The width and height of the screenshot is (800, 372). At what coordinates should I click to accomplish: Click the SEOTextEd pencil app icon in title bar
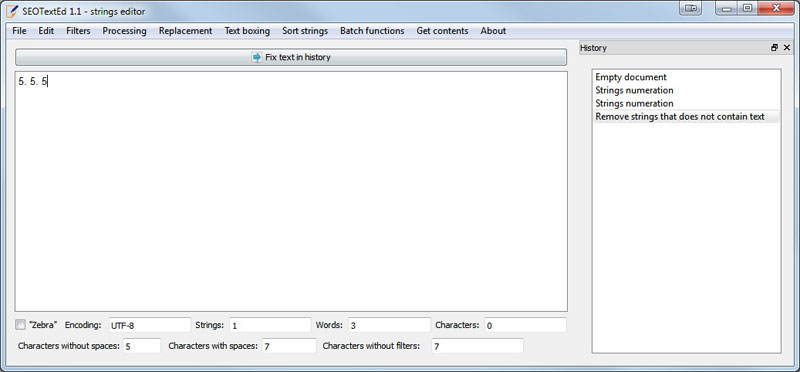(12, 10)
